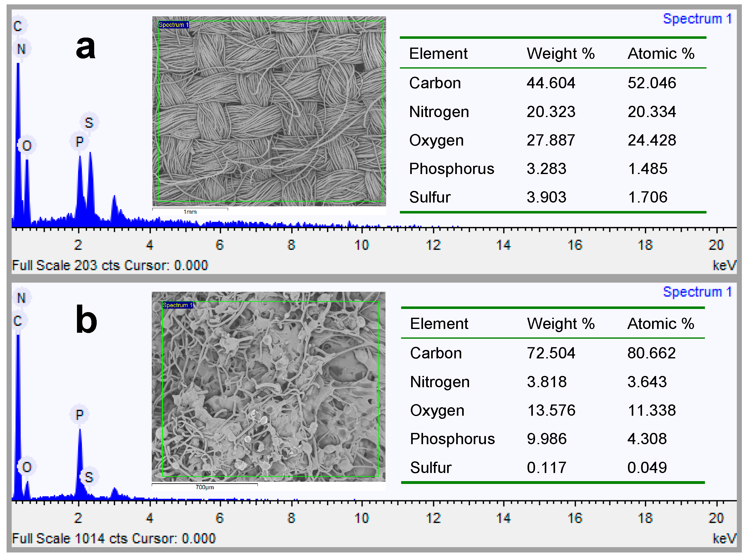Click the Atomic % header in table b

pos(661,324)
